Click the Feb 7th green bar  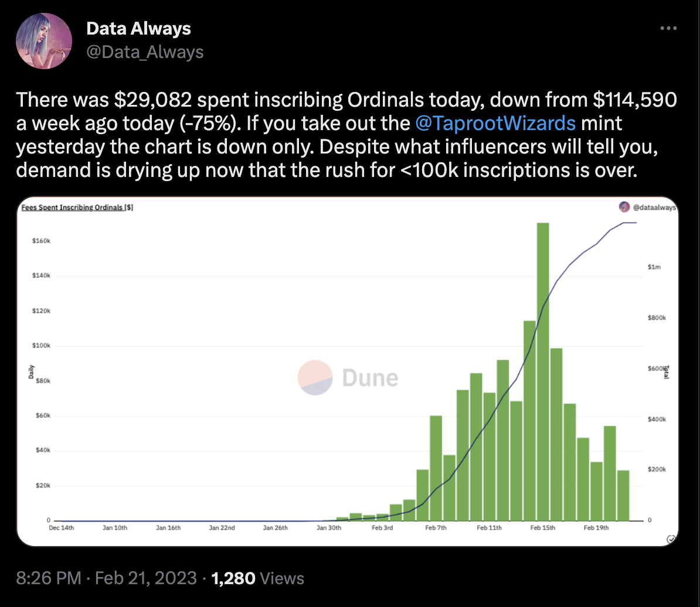pyautogui.click(x=436, y=468)
